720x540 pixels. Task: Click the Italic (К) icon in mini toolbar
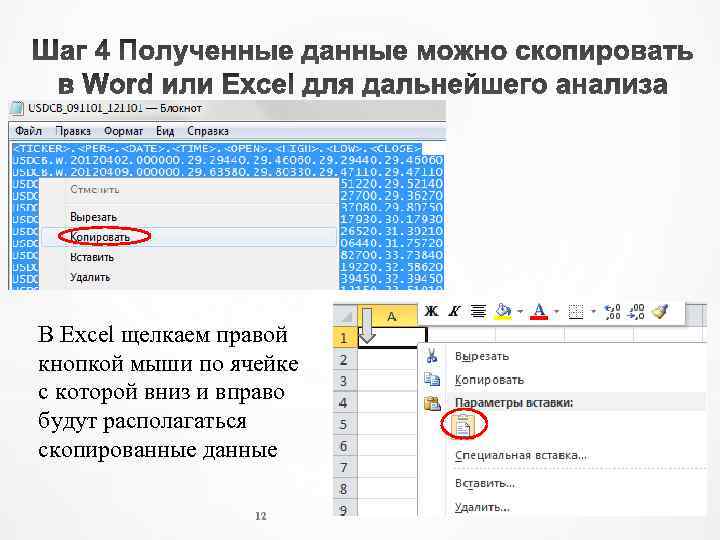point(454,311)
